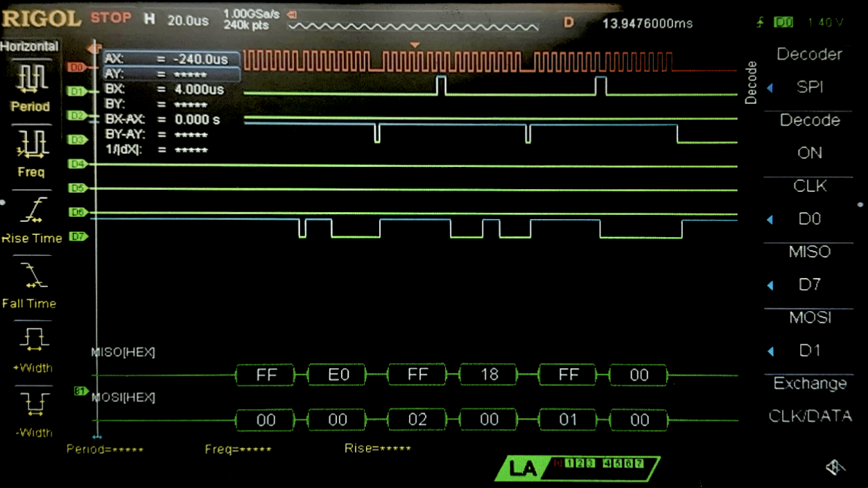The height and width of the screenshot is (488, 868).
Task: Click the rising edge trigger icon near 1.40V
Action: (x=758, y=21)
